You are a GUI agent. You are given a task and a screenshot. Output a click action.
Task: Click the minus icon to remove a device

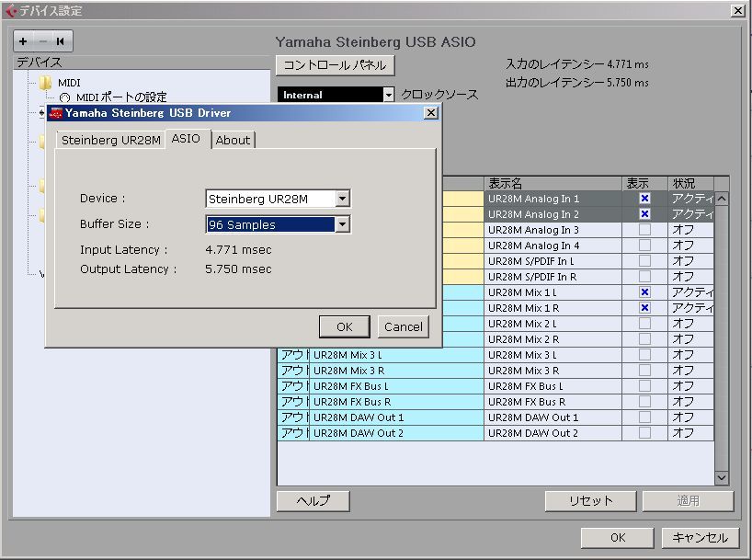pos(42,40)
